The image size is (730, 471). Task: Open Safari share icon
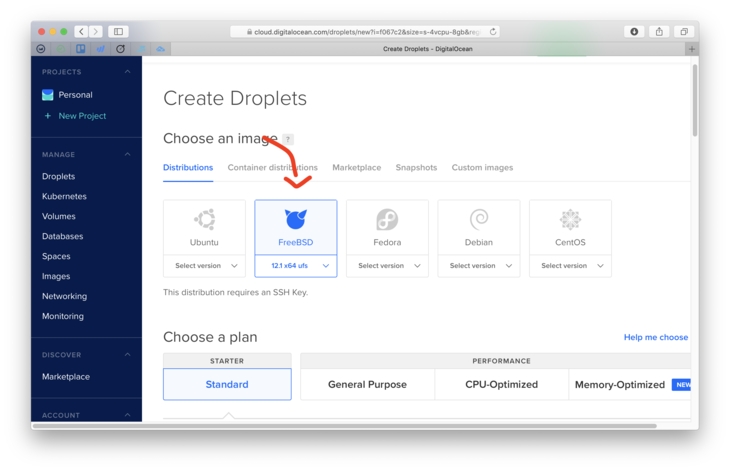click(659, 32)
